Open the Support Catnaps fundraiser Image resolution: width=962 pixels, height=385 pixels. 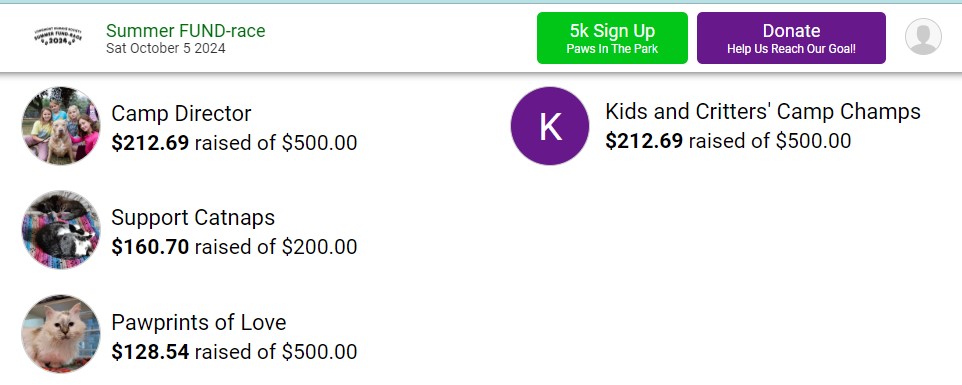pos(193,218)
